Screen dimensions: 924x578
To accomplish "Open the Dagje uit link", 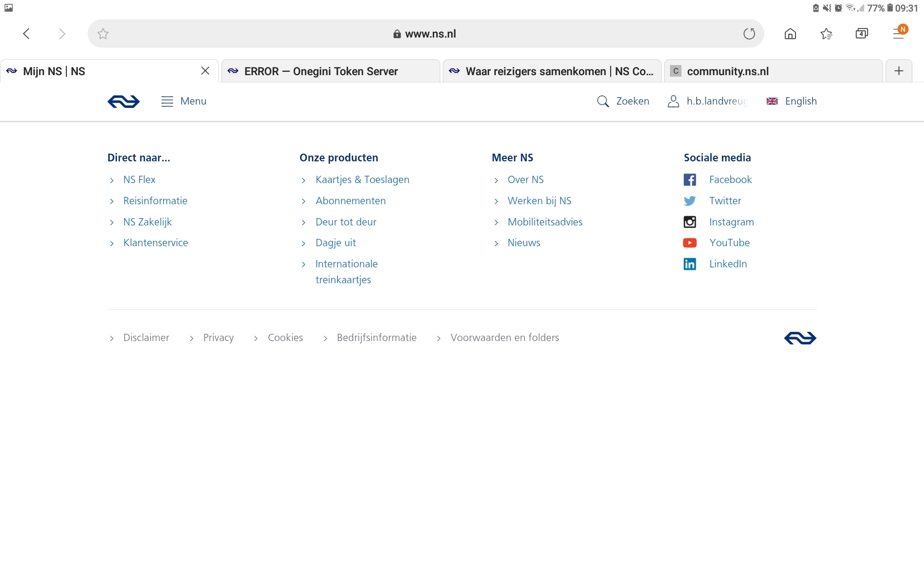I will tap(335, 243).
